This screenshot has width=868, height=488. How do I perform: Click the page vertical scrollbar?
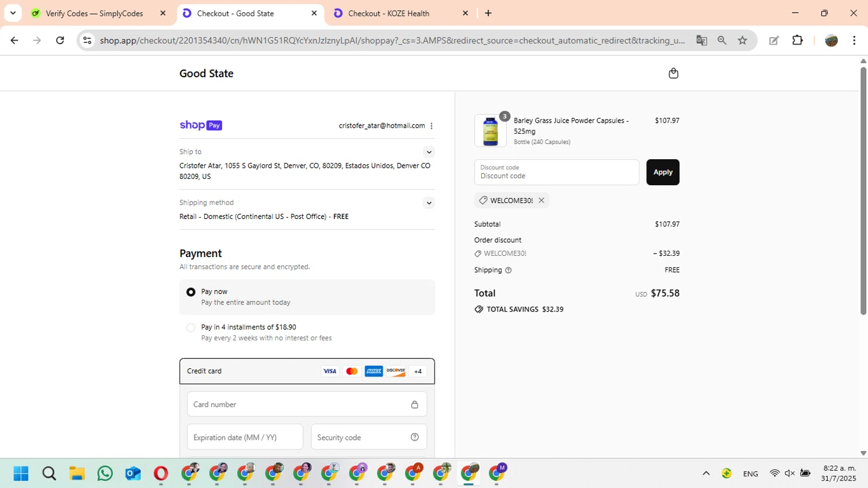(863, 191)
